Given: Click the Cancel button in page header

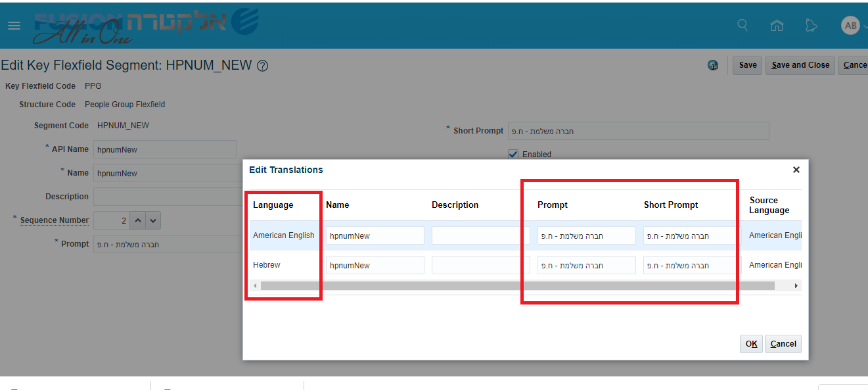Looking at the screenshot, I should point(854,65).
